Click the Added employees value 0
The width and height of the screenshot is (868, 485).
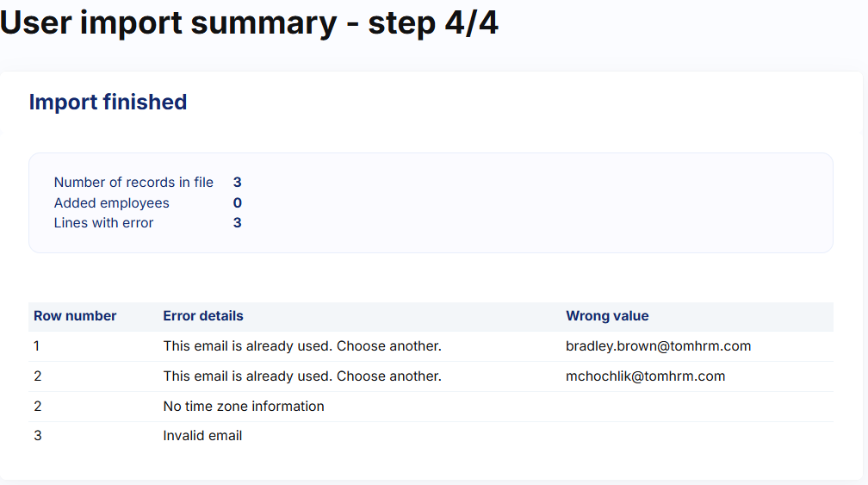[x=238, y=202]
